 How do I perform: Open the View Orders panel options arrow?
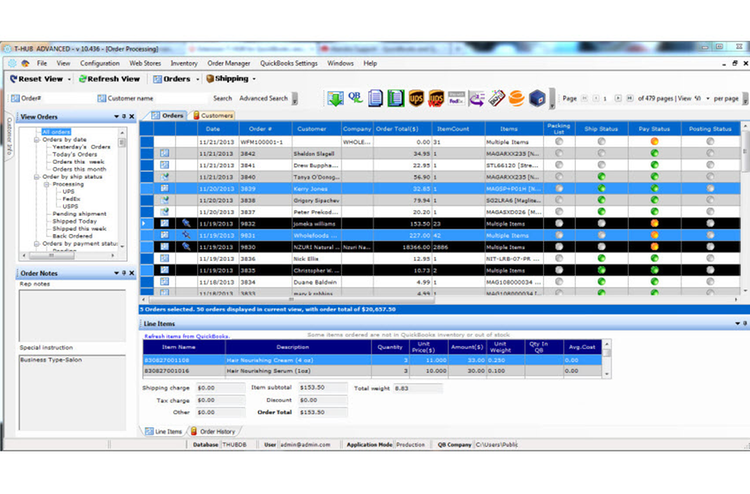pos(116,116)
